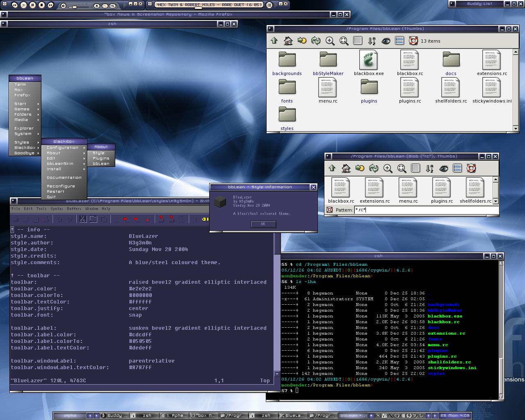Click the sort A-Z icon in Thumbs window
Image resolution: width=525 pixels, height=420 pixels.
(x=372, y=41)
